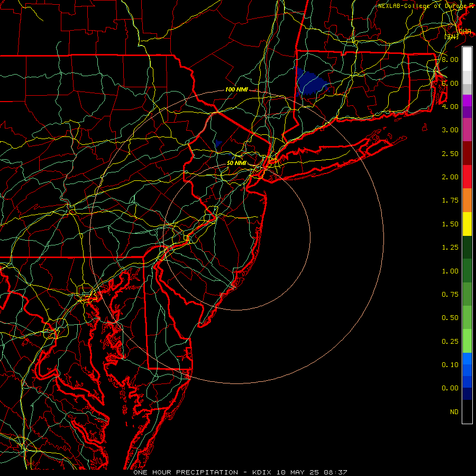
Task: Click the 6.00 scale value
Action: pyautogui.click(x=450, y=83)
